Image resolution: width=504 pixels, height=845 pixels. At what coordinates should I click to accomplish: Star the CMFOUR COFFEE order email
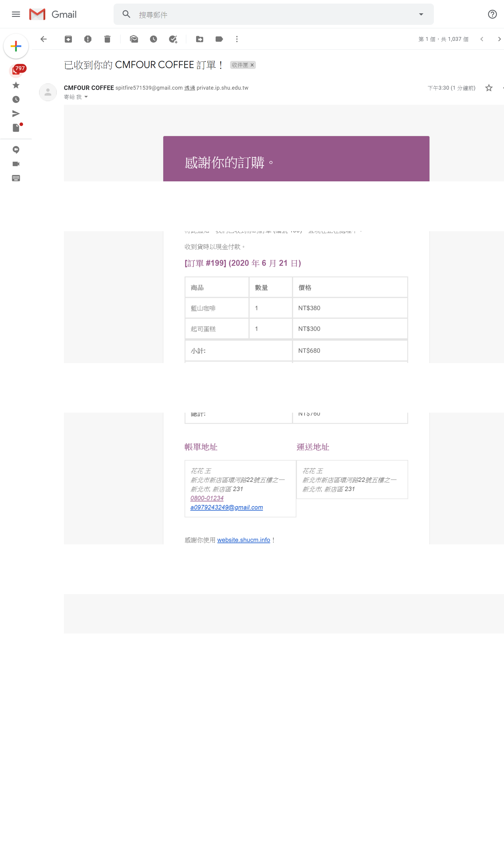(x=488, y=88)
